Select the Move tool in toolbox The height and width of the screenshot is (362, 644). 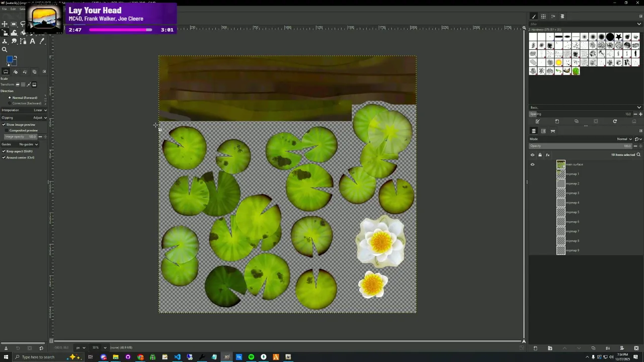click(x=5, y=24)
